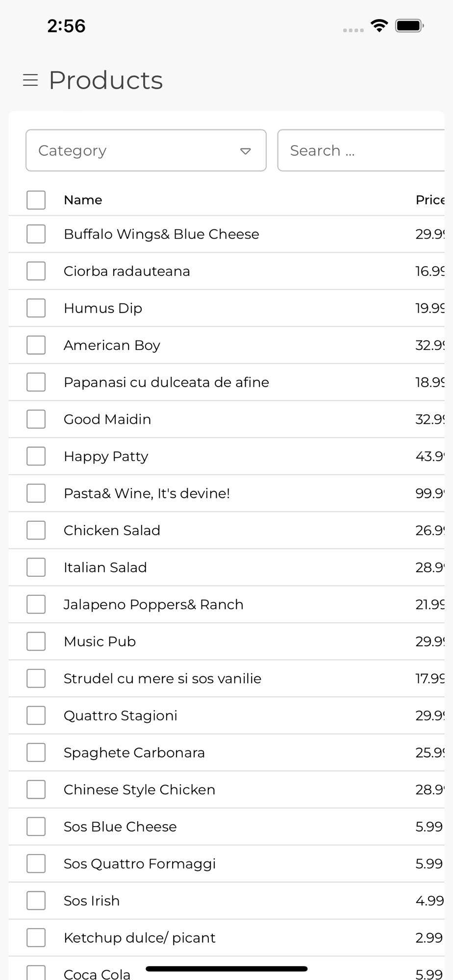Open the Ciorba radauteana product row

coord(226,271)
